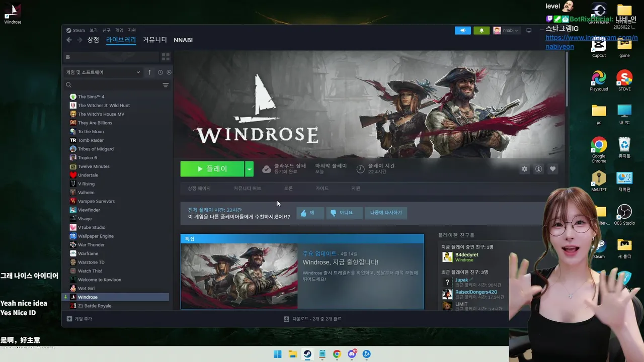This screenshot has height=362, width=644.
Task: Open the 보기 menu
Action: pos(94,30)
